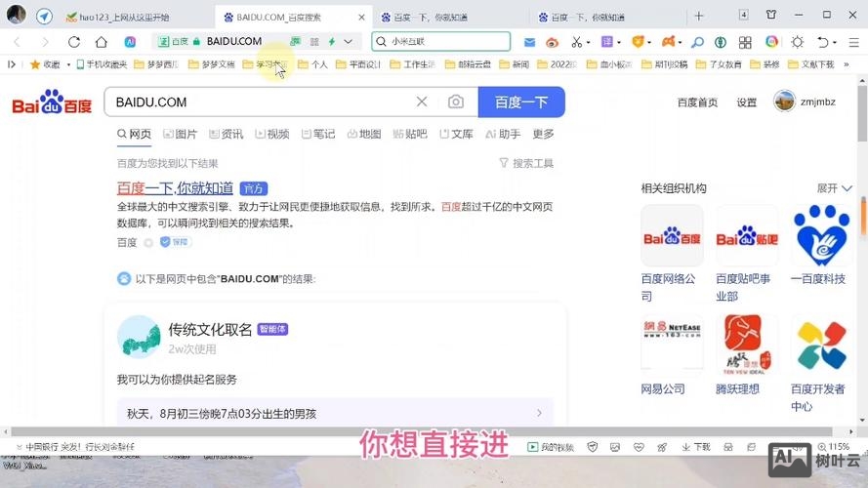Open the 设置 link
This screenshot has height=488, width=868.
pyautogui.click(x=746, y=102)
